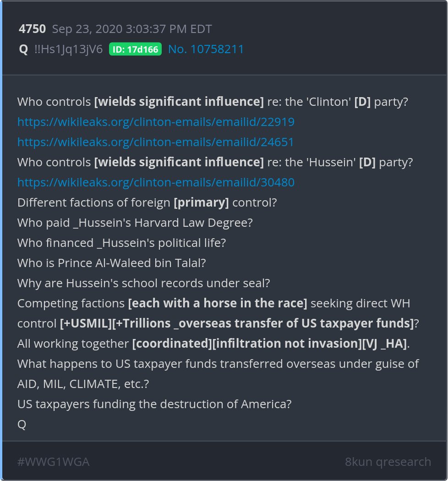
Task: Click the Q signature ending the post body
Action: (22, 424)
